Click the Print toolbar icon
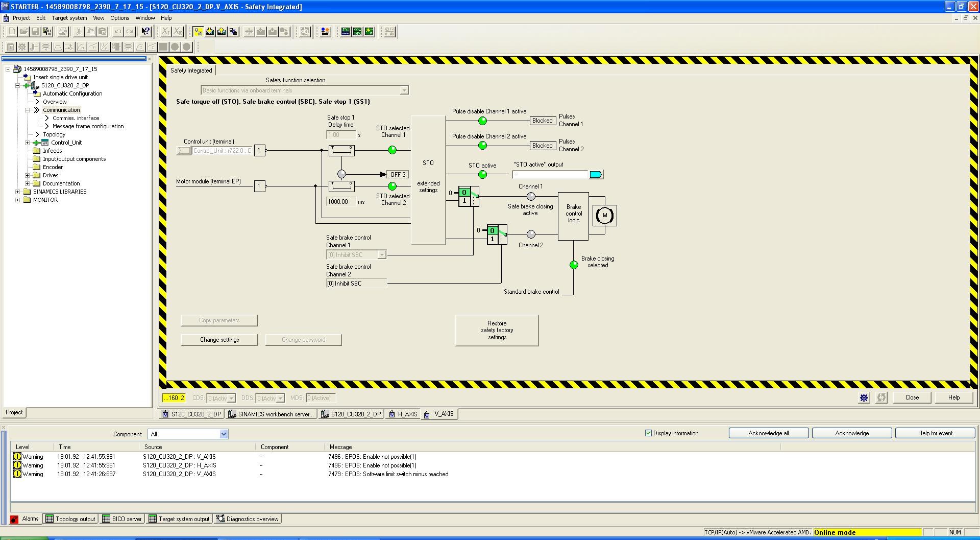This screenshot has width=980, height=540. [63, 32]
